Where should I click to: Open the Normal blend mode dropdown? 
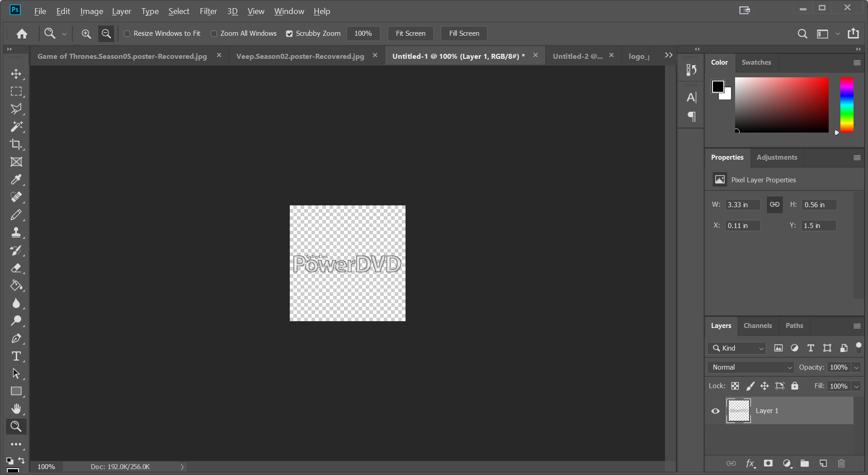[751, 367]
